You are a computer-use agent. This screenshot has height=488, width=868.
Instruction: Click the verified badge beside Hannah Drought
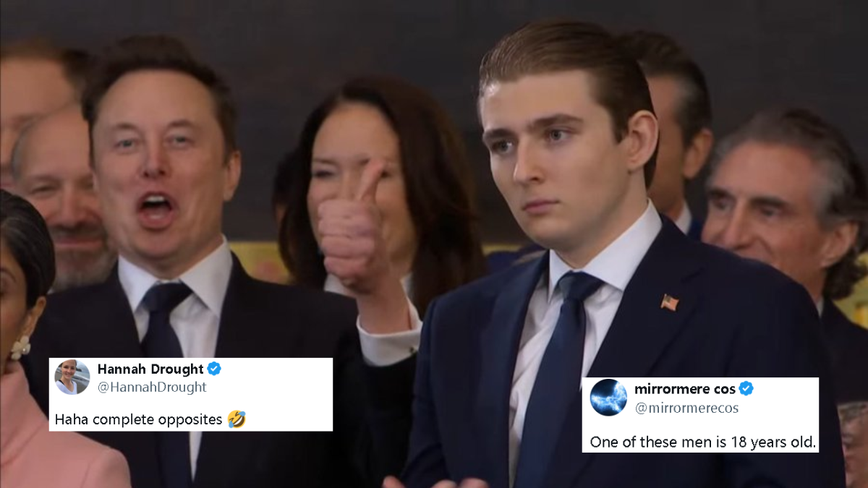click(x=214, y=369)
